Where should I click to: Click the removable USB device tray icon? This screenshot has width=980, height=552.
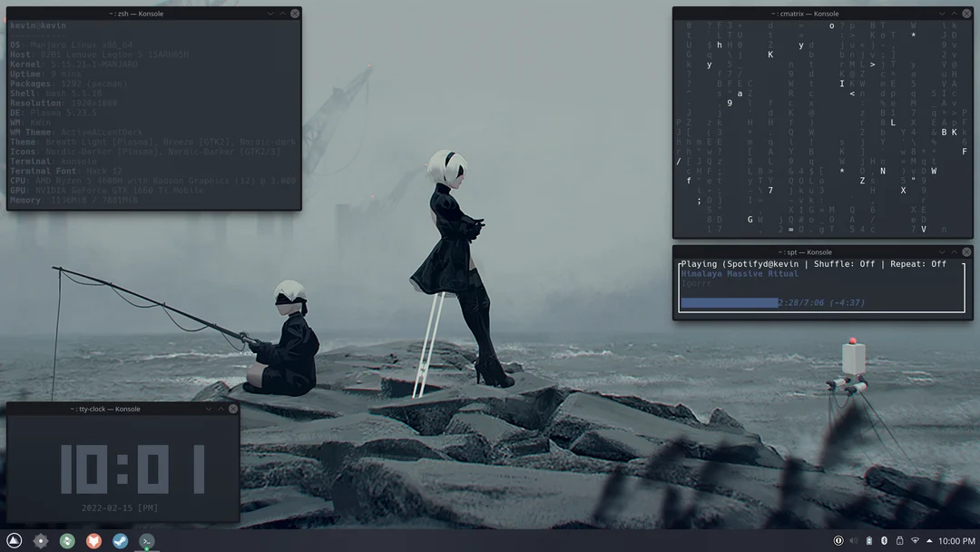(x=898, y=540)
